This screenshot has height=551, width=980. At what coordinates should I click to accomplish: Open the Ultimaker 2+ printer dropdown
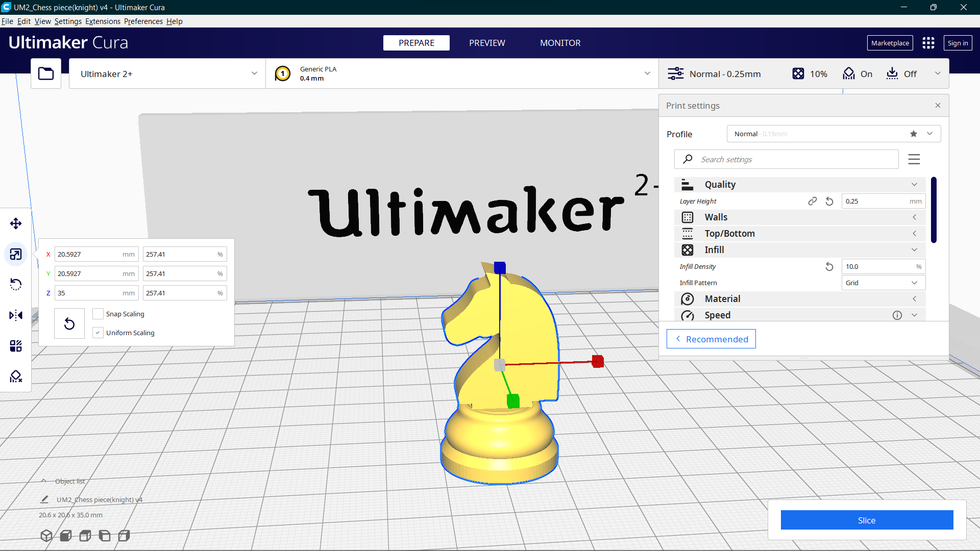[x=167, y=73]
